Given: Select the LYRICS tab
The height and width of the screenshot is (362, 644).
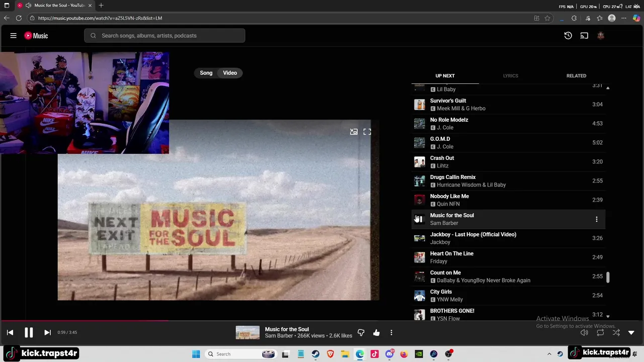Looking at the screenshot, I should coord(511,76).
